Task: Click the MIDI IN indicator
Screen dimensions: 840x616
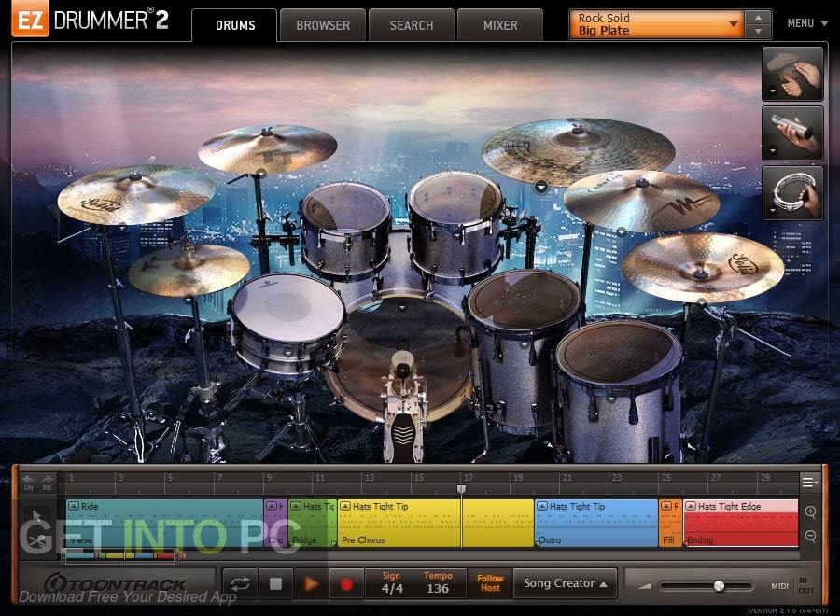Action: click(803, 581)
